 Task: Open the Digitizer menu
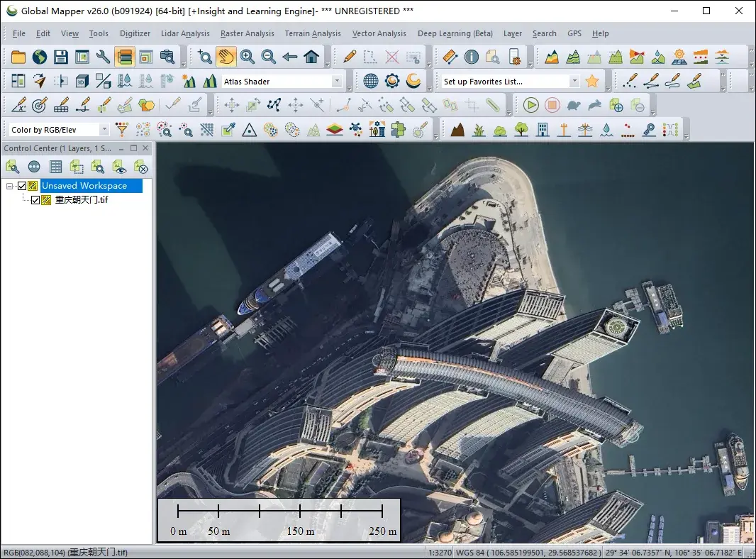coord(135,33)
